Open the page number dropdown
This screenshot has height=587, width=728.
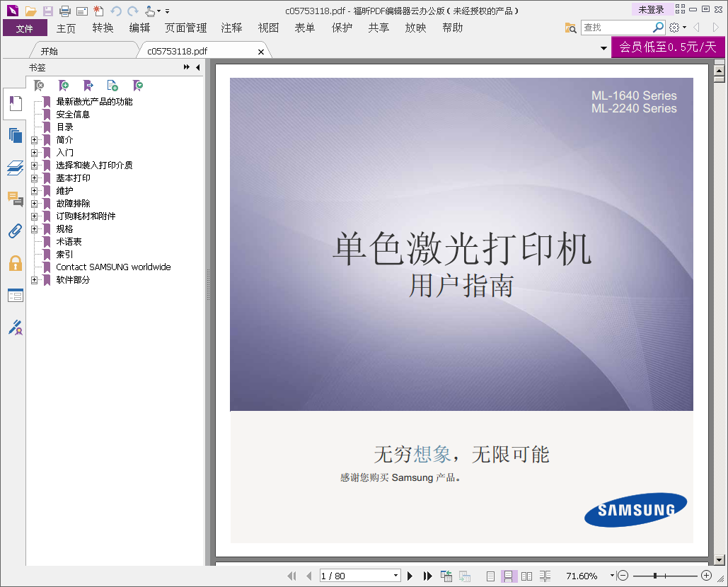(x=395, y=576)
